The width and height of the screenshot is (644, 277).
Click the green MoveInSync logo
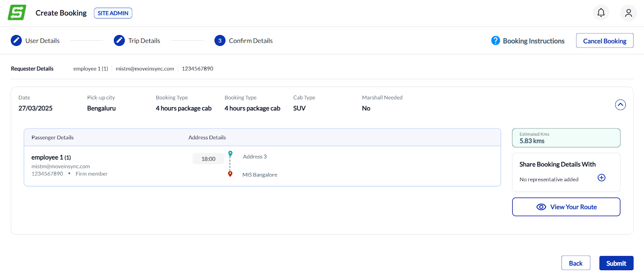[x=17, y=12]
